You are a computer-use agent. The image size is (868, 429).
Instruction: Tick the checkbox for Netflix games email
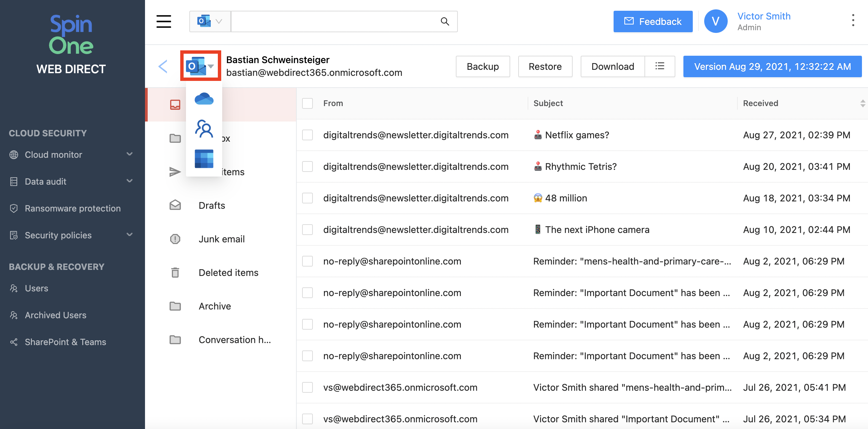(307, 135)
